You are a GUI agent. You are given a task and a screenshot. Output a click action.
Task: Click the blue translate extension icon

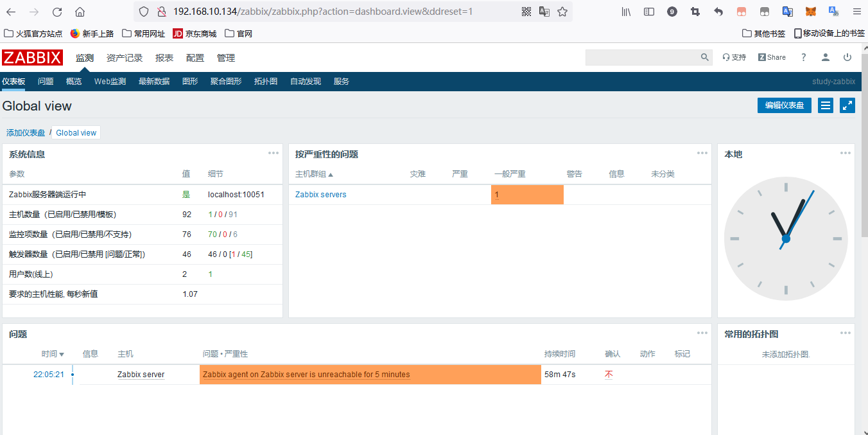pos(788,12)
